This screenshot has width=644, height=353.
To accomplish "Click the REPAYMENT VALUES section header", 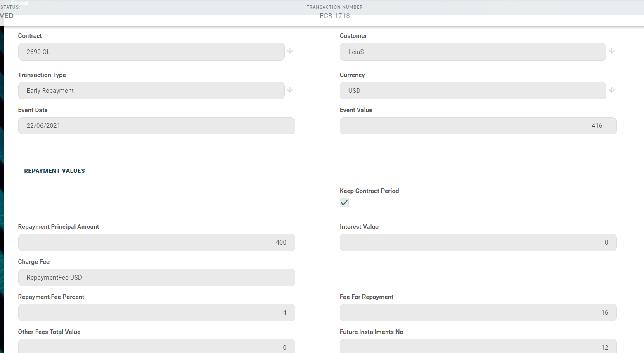I will (x=54, y=171).
